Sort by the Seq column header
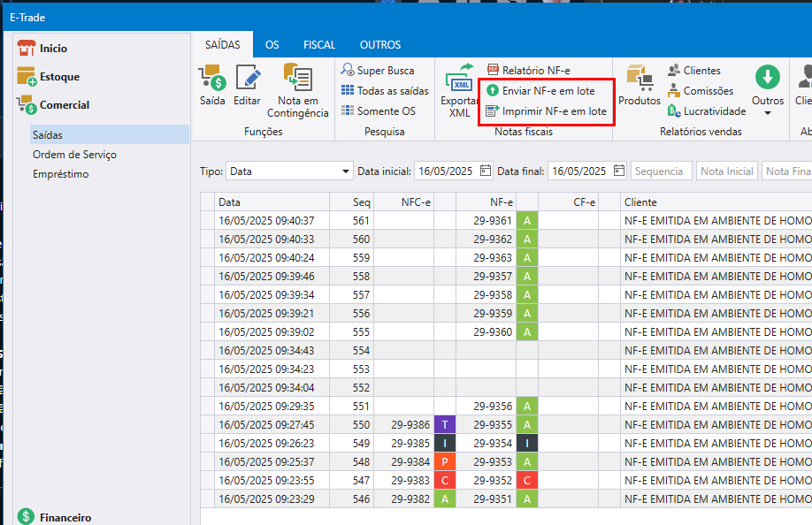812x525 pixels. tap(352, 202)
